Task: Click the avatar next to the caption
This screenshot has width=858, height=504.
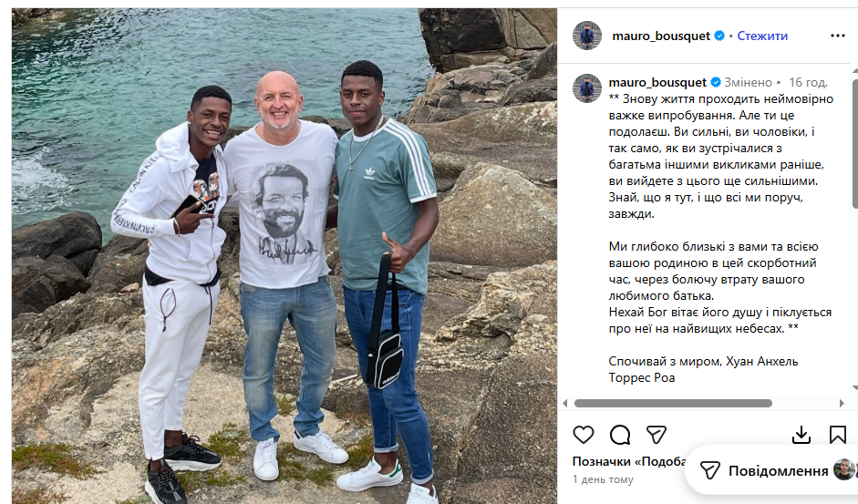Action: (x=587, y=88)
